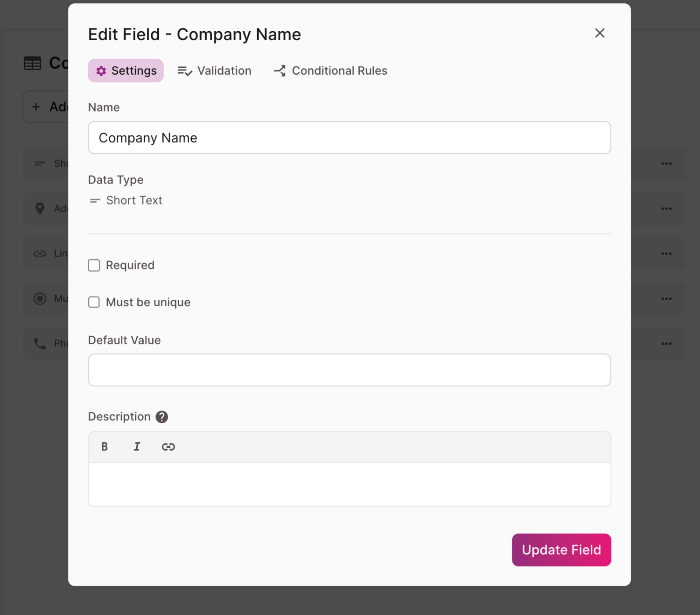Enable the Required checkbox

[x=94, y=266]
